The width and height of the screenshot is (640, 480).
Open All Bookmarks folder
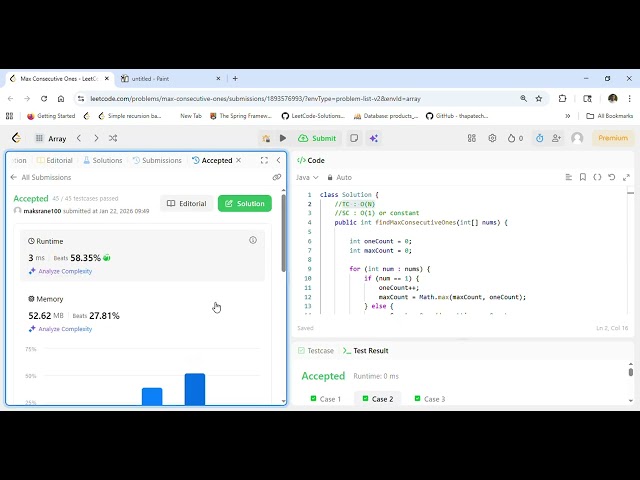(x=610, y=116)
